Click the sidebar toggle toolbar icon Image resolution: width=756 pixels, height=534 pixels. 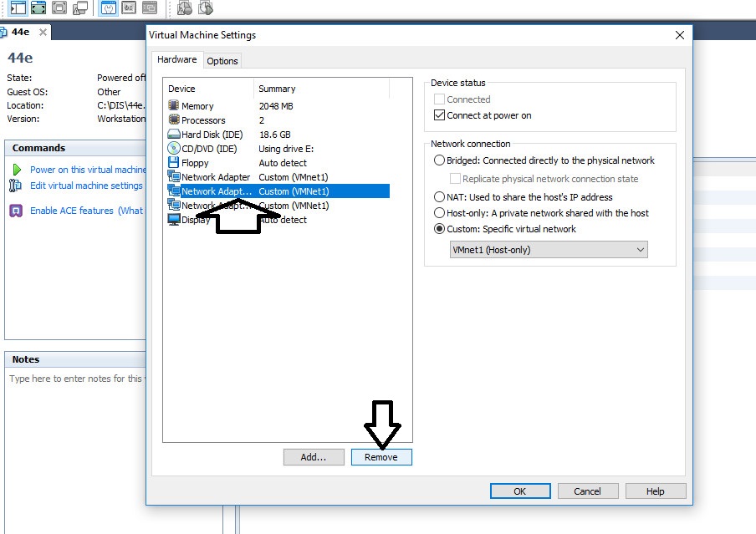(x=18, y=8)
